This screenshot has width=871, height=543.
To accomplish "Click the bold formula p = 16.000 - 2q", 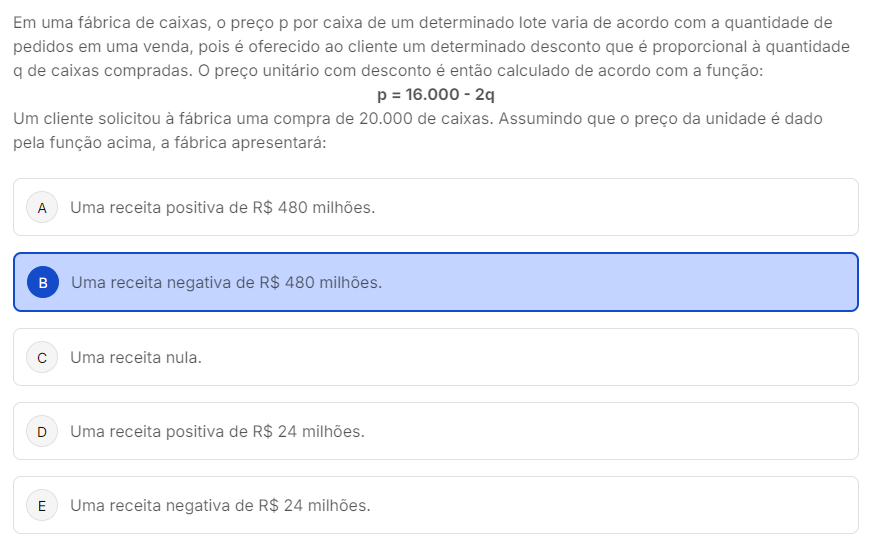I will coord(435,95).
